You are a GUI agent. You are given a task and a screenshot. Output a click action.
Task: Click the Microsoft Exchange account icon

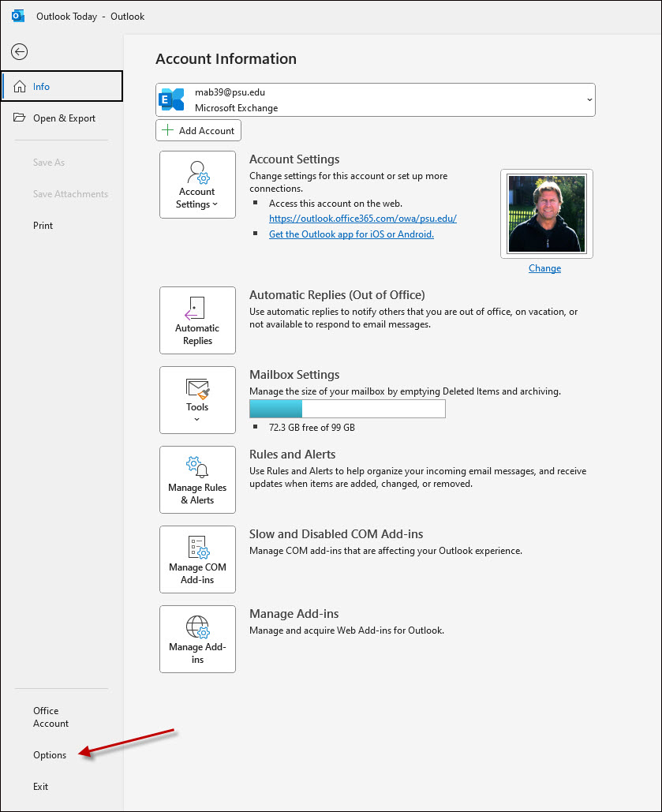click(x=172, y=99)
